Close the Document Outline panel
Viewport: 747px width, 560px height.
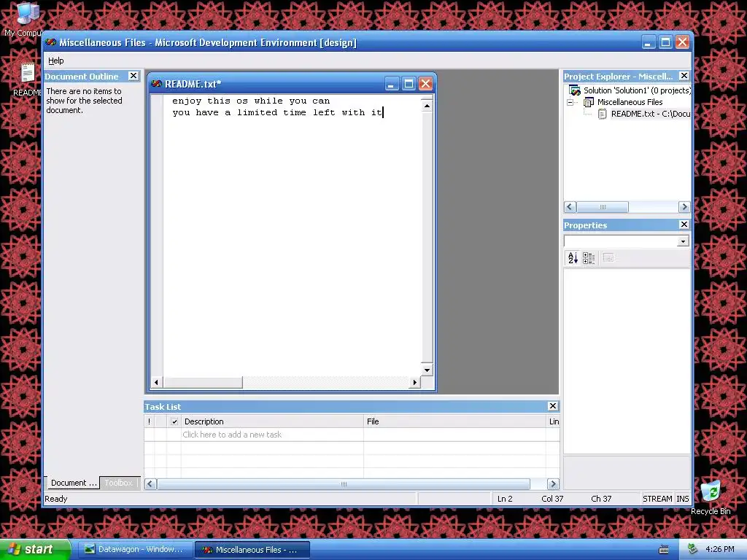tap(133, 76)
